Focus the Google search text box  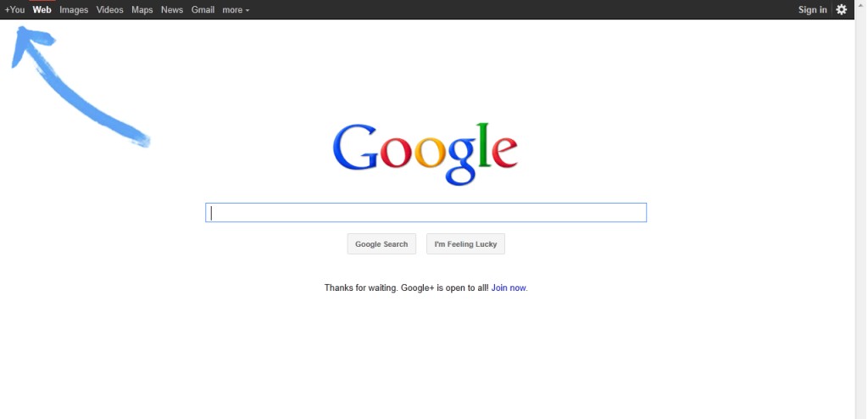click(426, 213)
